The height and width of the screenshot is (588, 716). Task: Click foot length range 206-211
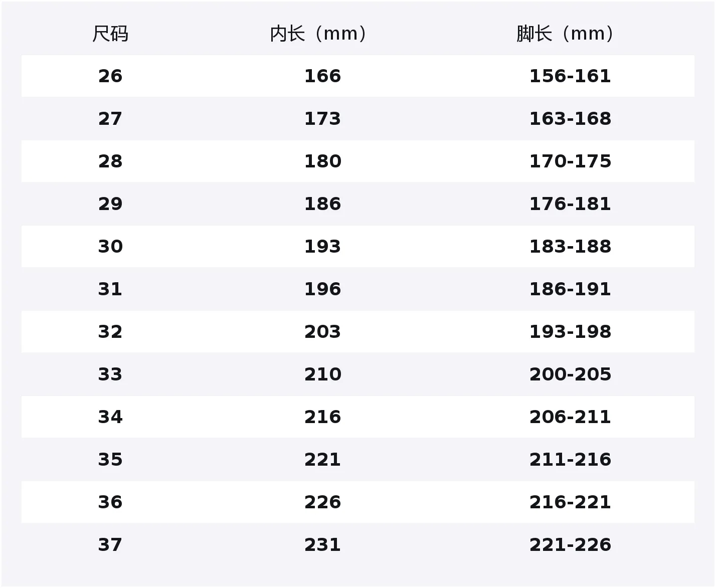[570, 417]
